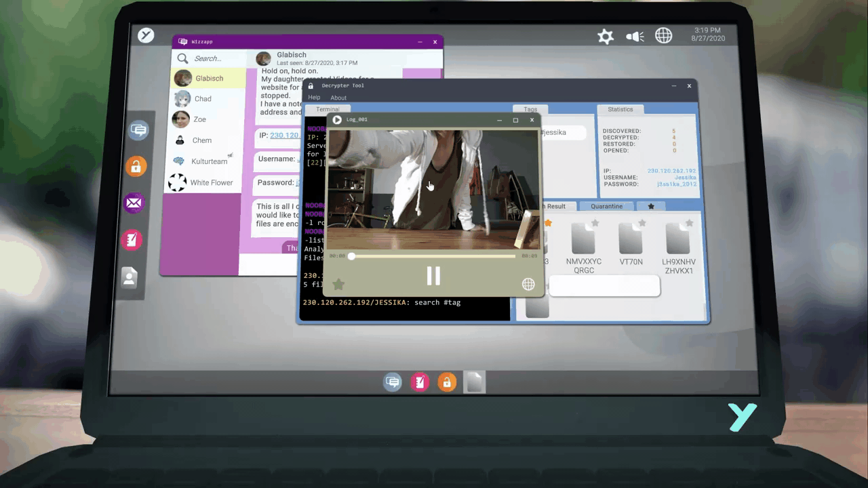Favorite the Log_001 video with star

338,285
